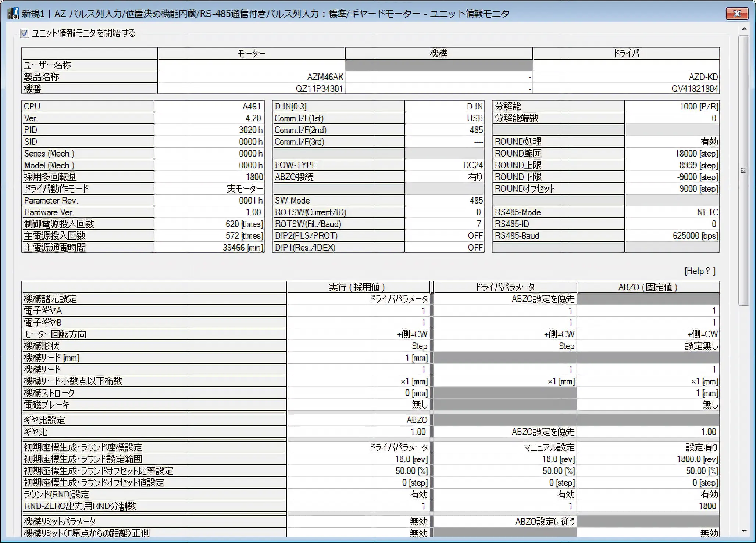The image size is (756, 543).
Task: Click the vertical scrollbar up arrow
Action: click(744, 29)
